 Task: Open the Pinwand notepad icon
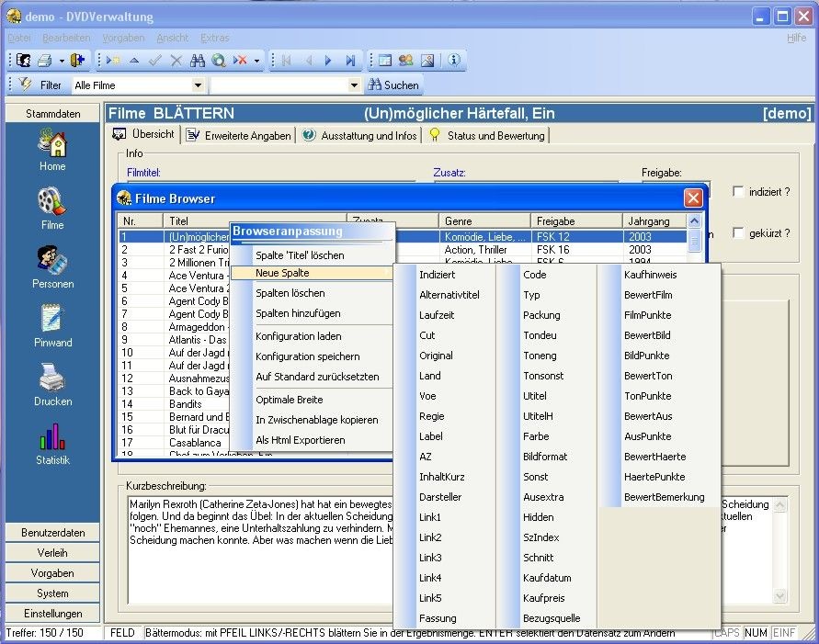[x=52, y=320]
